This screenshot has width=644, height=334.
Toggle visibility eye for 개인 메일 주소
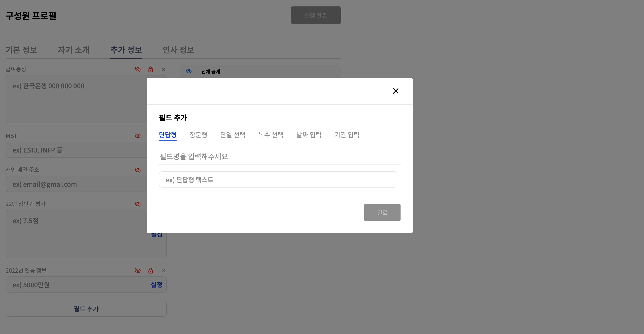click(138, 170)
